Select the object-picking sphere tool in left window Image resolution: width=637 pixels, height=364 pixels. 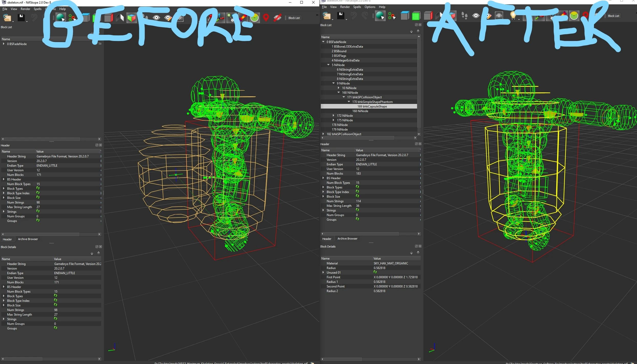61,18
